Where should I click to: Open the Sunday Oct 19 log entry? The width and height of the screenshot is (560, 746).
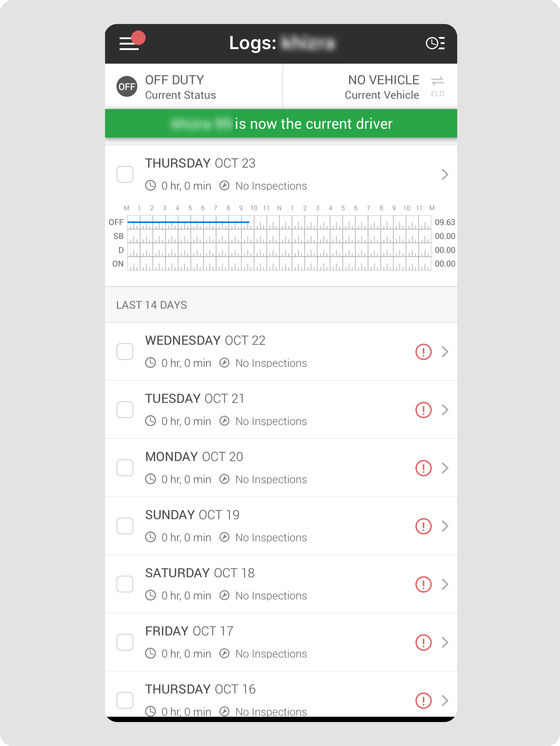click(236, 526)
